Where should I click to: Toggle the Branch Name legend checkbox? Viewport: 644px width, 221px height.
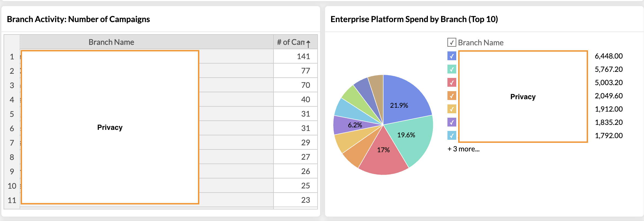[x=452, y=43]
